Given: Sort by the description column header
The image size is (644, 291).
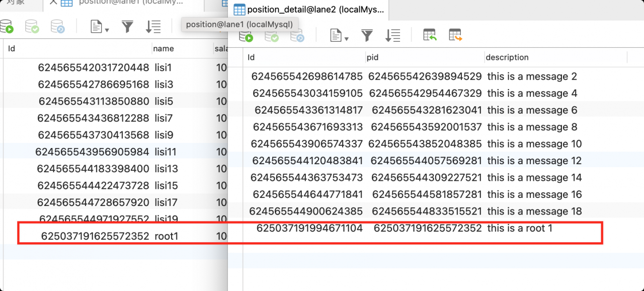Looking at the screenshot, I should [507, 57].
